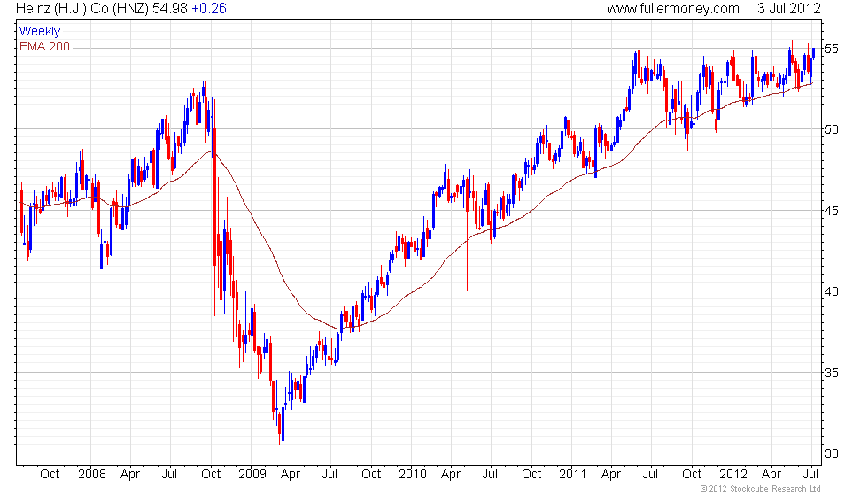Image resolution: width=868 pixels, height=496 pixels.
Task: Open the www.fullermoney.com link text
Action: coord(673,9)
